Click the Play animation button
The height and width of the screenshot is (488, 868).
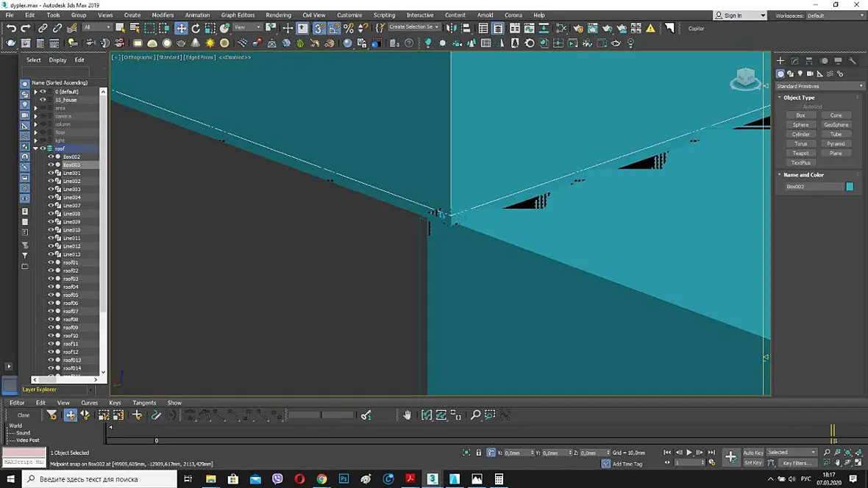tap(689, 453)
